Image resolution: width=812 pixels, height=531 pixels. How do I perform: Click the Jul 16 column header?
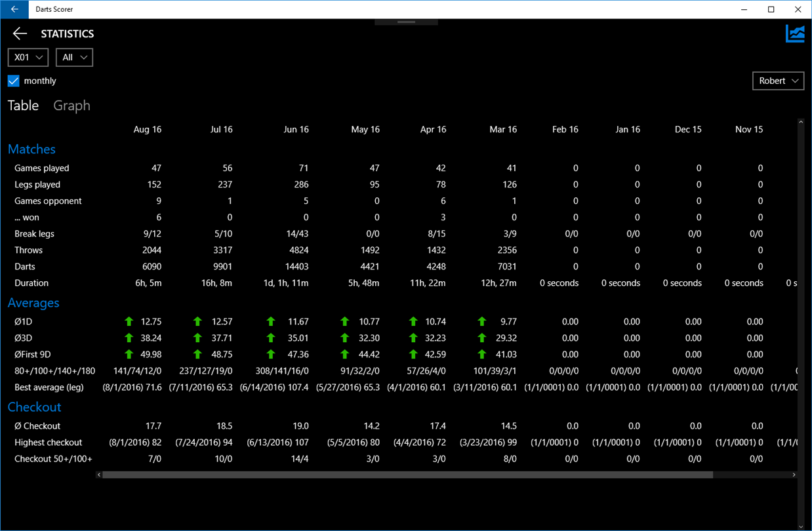[221, 130]
